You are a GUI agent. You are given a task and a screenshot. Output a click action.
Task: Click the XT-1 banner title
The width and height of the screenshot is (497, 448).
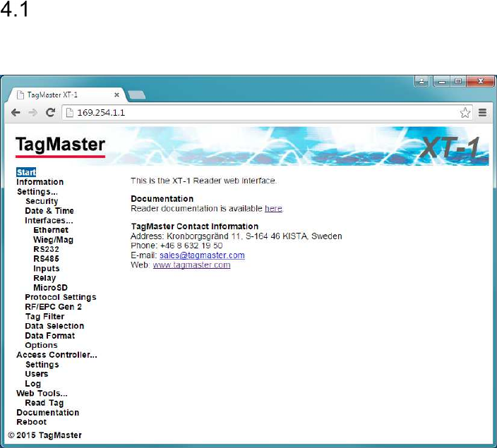(x=450, y=147)
